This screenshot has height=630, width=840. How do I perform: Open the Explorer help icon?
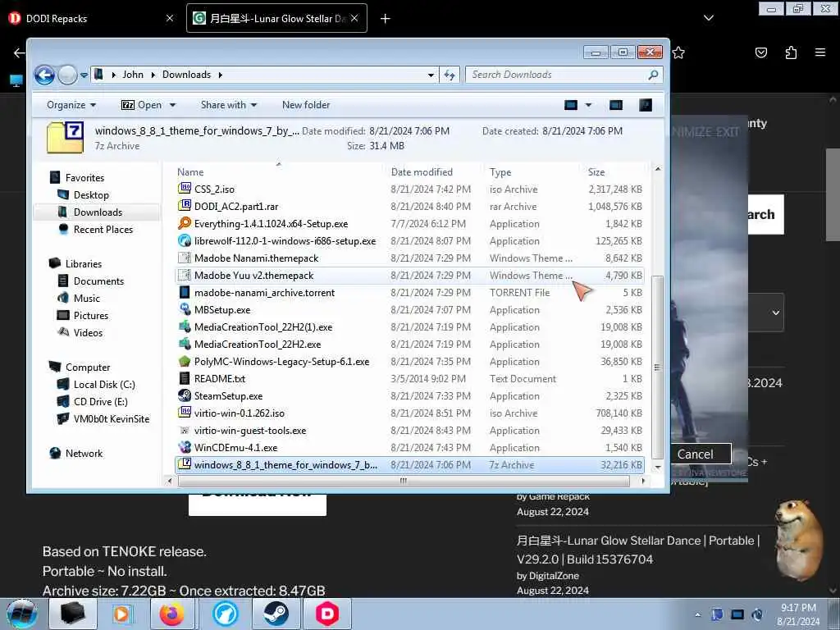pyautogui.click(x=646, y=105)
